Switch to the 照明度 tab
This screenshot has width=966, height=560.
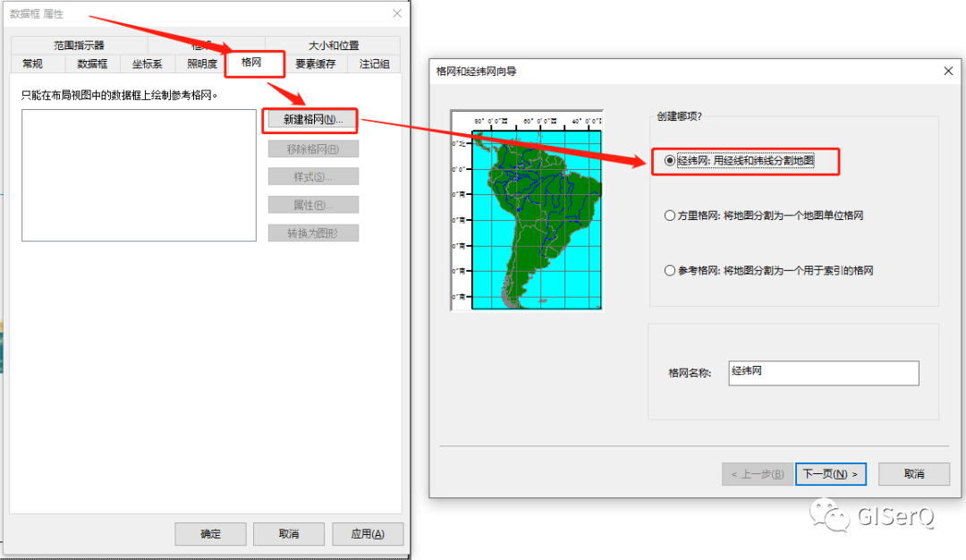201,64
